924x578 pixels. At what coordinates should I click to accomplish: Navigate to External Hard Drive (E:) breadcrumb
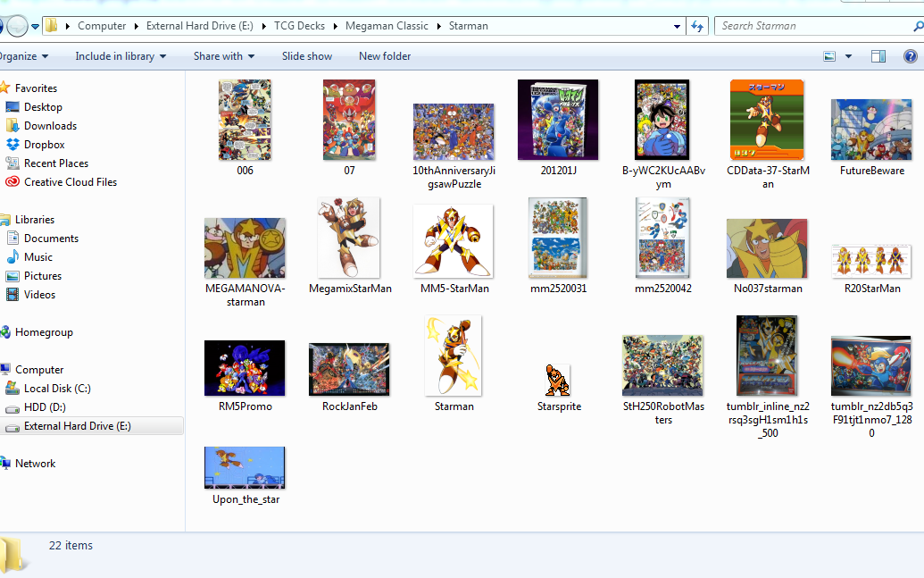click(200, 26)
